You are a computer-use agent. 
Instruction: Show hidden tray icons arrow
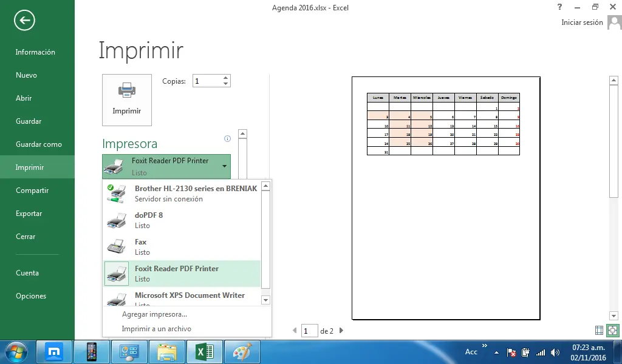[x=497, y=352]
